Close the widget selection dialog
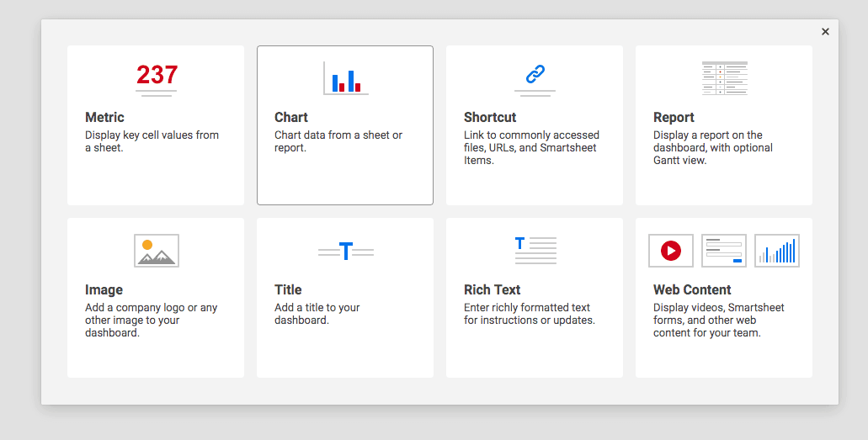 (x=825, y=32)
